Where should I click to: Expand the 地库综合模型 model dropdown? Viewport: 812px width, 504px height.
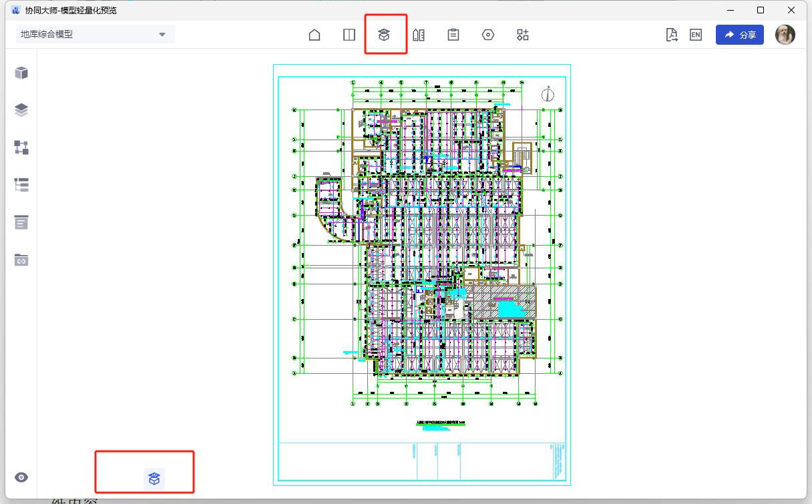(95, 35)
